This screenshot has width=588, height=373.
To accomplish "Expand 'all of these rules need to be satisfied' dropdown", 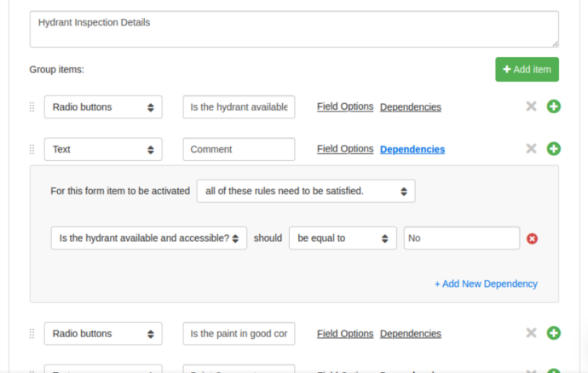I will pos(306,191).
